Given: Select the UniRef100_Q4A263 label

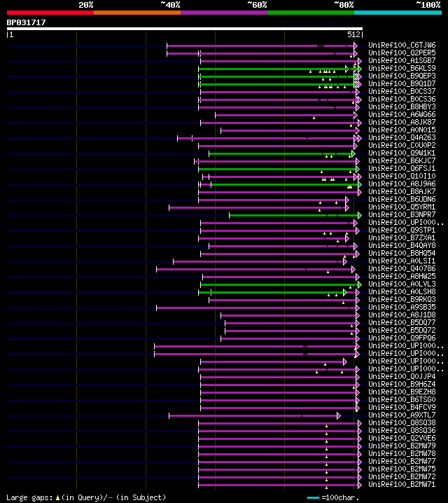Looking at the screenshot, I should (402, 137).
